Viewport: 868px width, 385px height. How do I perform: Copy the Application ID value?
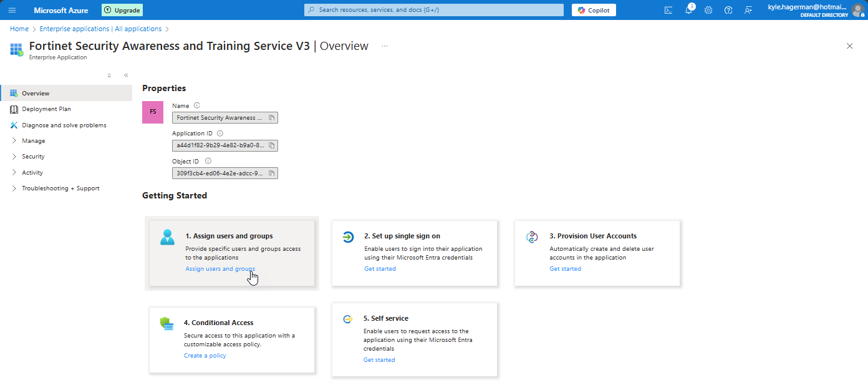point(272,145)
